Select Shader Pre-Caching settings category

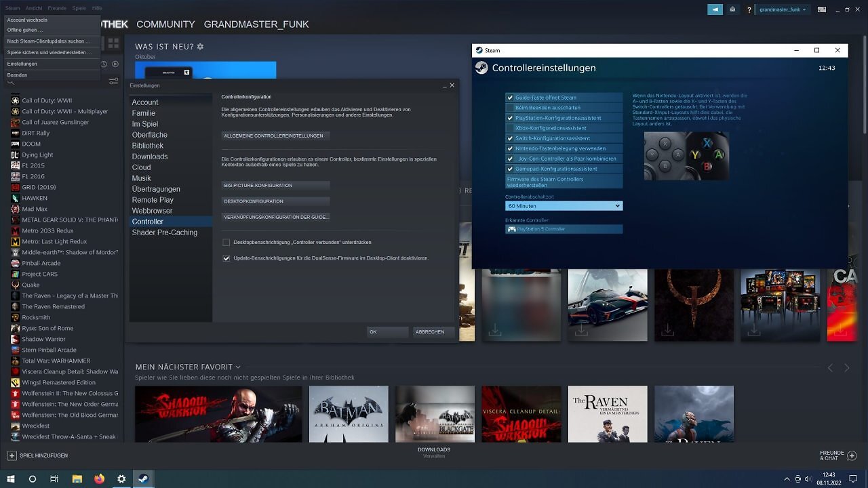coord(165,232)
